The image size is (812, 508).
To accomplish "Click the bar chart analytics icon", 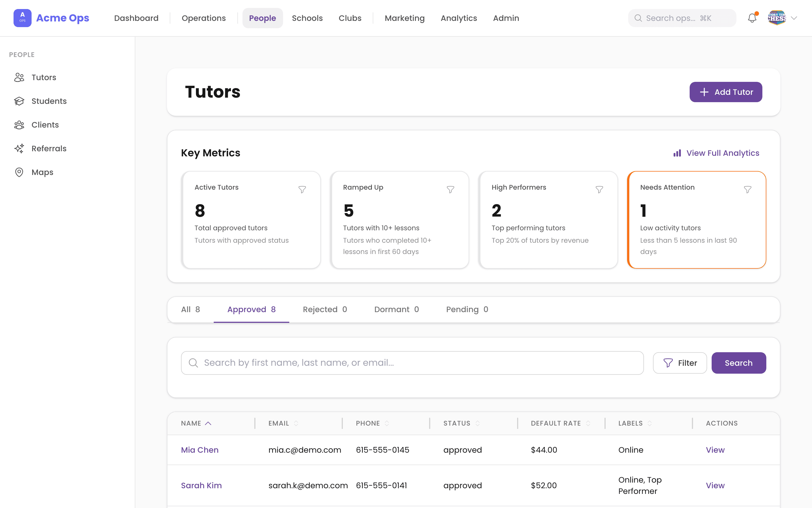I will [x=677, y=153].
